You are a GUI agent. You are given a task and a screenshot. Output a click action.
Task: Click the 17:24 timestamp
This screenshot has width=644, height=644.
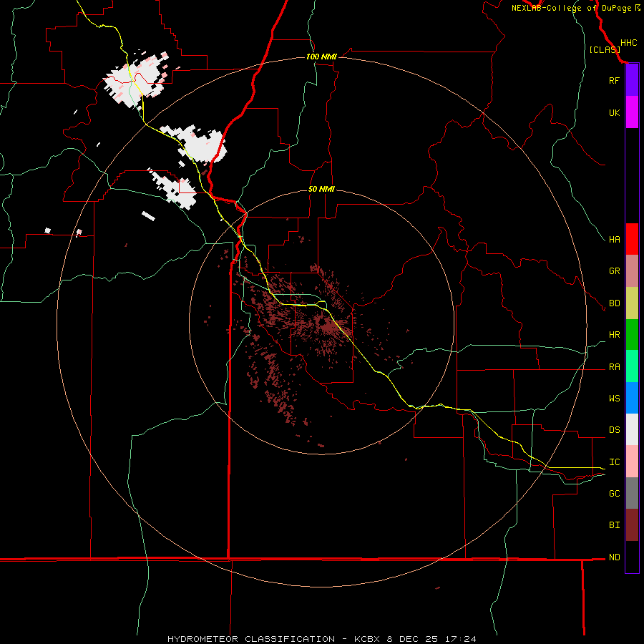tap(459, 639)
